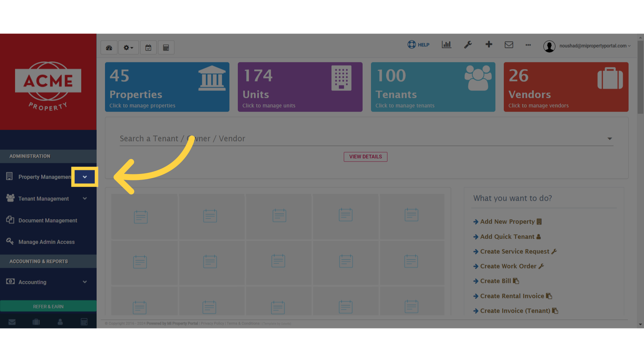This screenshot has width=644, height=362.
Task: Open the settings gear dropdown
Action: [x=128, y=48]
